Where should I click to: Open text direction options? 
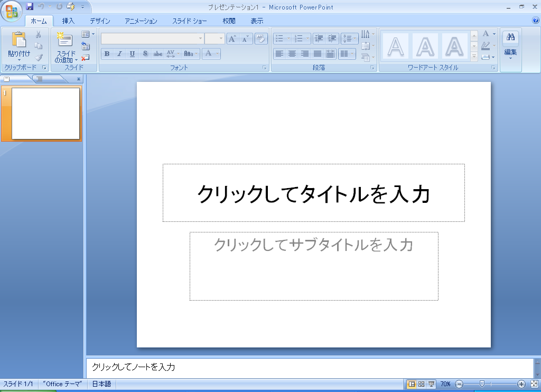pyautogui.click(x=368, y=34)
